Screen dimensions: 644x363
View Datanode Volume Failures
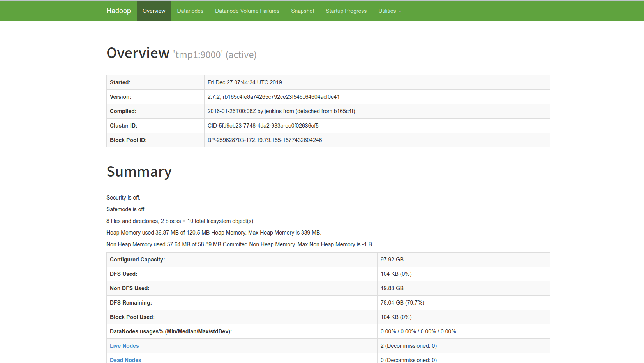pyautogui.click(x=247, y=11)
